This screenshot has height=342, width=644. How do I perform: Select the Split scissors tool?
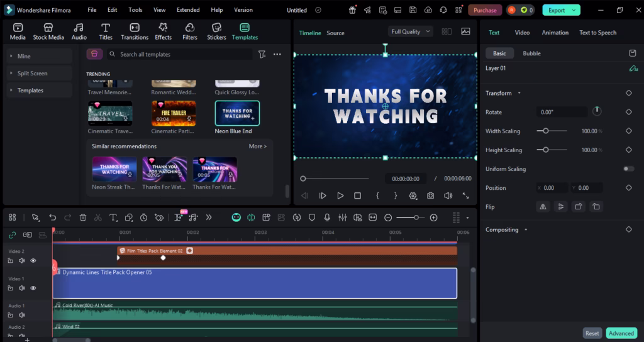(x=98, y=218)
